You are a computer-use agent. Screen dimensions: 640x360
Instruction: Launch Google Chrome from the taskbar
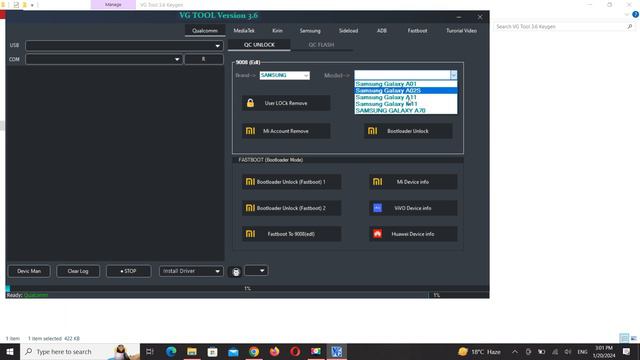point(254,351)
